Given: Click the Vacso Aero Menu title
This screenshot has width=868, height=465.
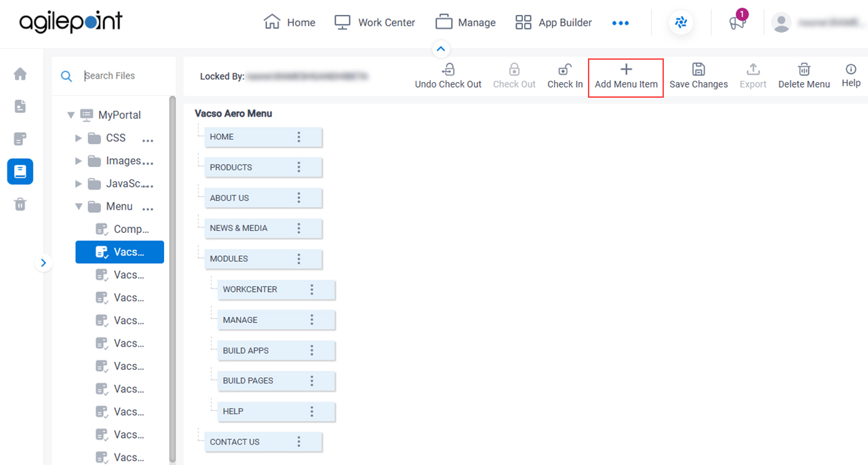Looking at the screenshot, I should pyautogui.click(x=233, y=113).
